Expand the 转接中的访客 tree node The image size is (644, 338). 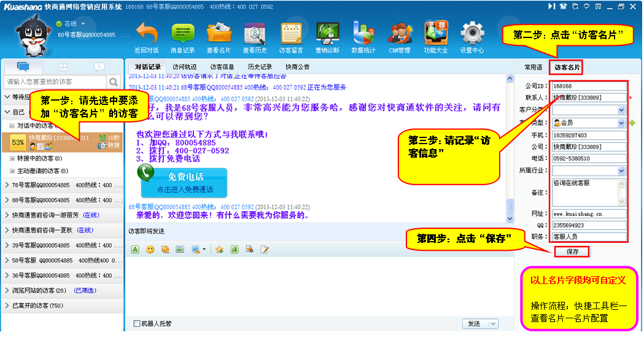tap(12, 158)
